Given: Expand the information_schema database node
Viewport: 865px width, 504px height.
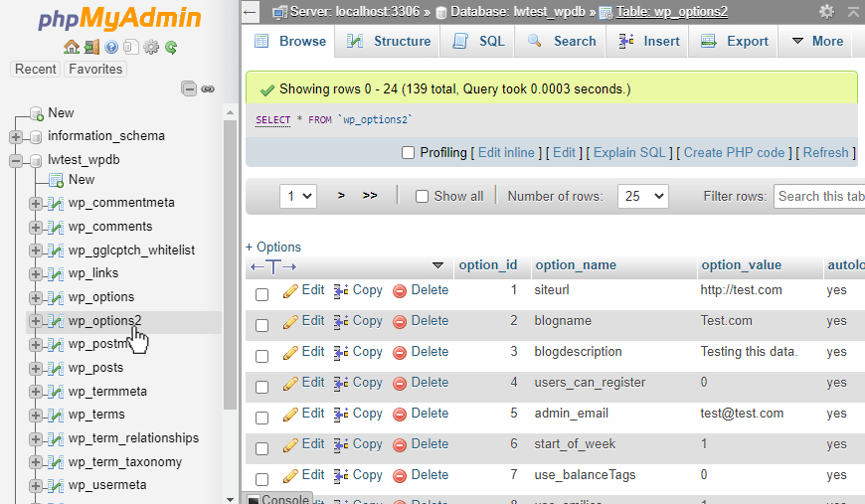Looking at the screenshot, I should click(x=16, y=137).
